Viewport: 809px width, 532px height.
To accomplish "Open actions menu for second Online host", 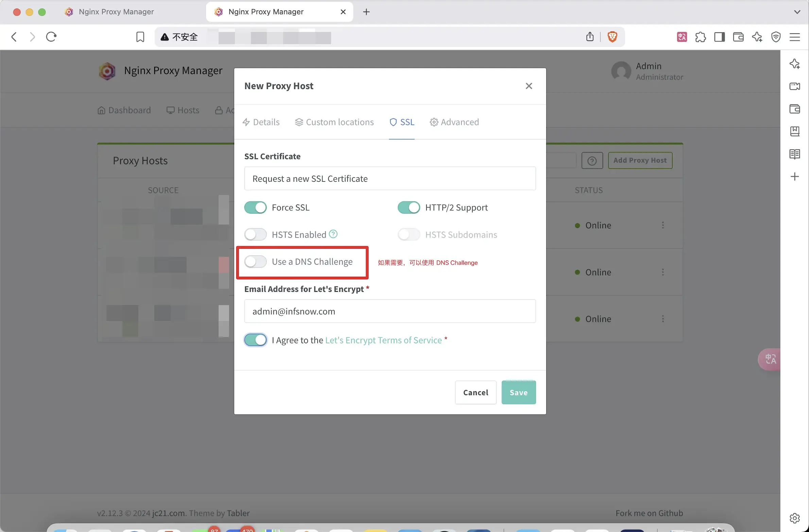I will click(x=663, y=272).
